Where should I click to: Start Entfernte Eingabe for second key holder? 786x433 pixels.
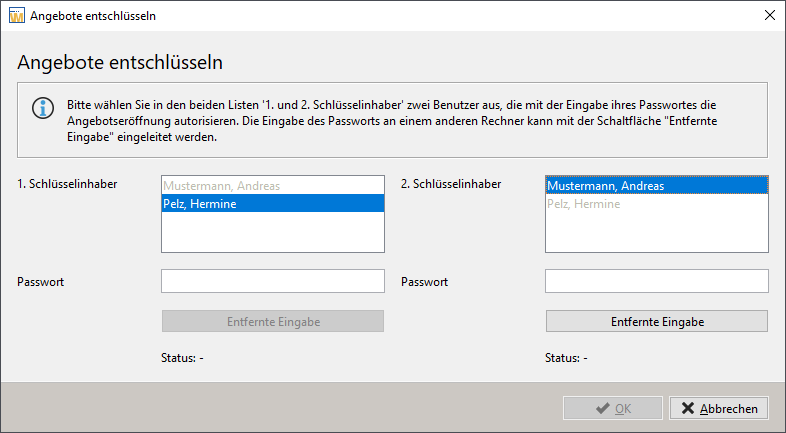[x=657, y=321]
